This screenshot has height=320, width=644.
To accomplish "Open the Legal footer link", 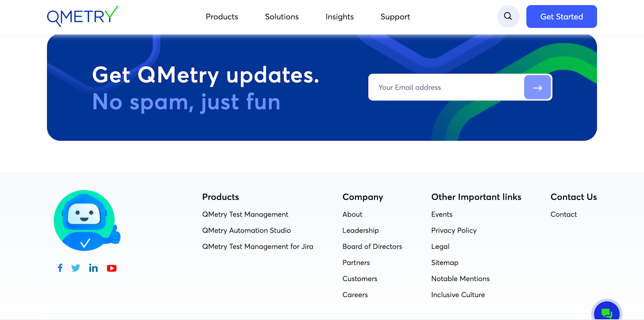I will tap(440, 246).
